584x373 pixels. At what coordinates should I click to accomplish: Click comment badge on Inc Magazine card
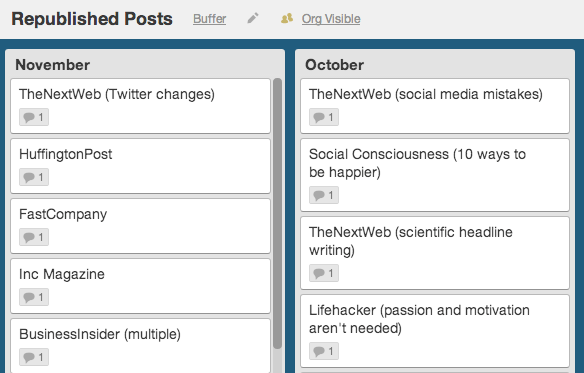pyautogui.click(x=34, y=297)
